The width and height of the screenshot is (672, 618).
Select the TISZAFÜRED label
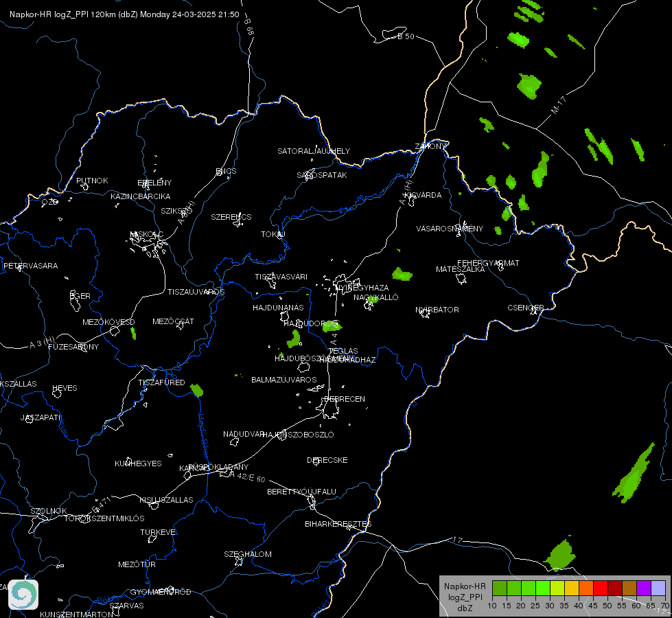(x=161, y=382)
